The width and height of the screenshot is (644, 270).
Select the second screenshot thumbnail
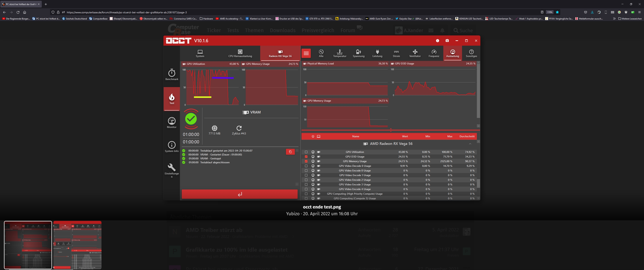point(77,245)
